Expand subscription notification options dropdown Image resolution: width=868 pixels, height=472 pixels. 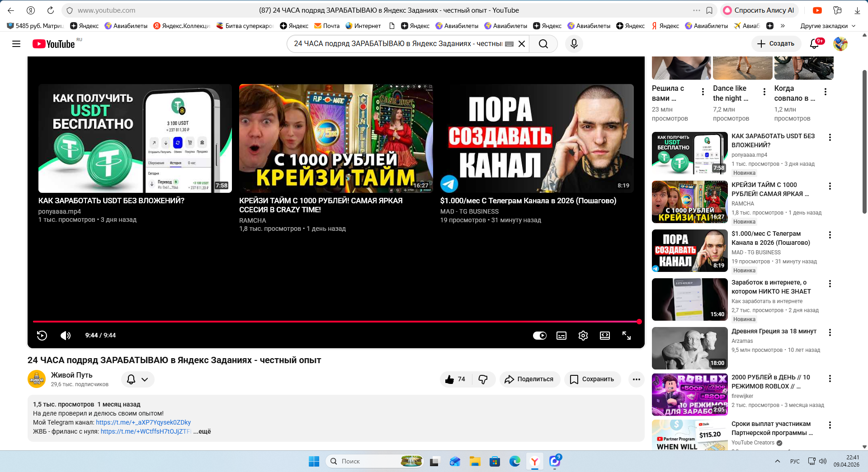(x=138, y=379)
